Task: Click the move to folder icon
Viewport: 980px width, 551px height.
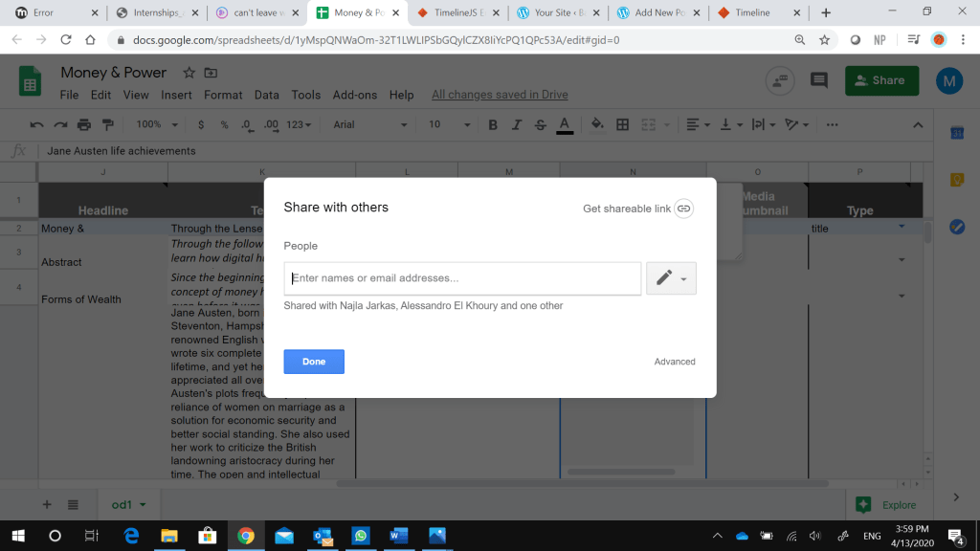Action: pos(211,73)
